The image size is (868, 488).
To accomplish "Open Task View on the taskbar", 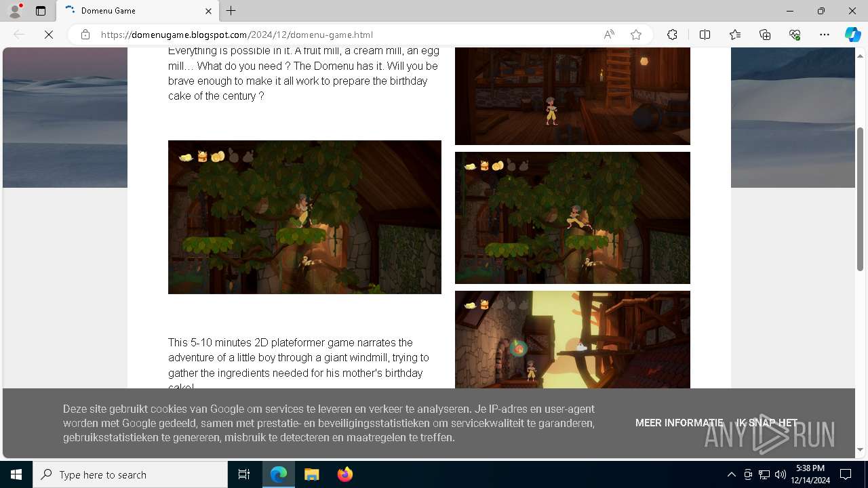I will 244,474.
